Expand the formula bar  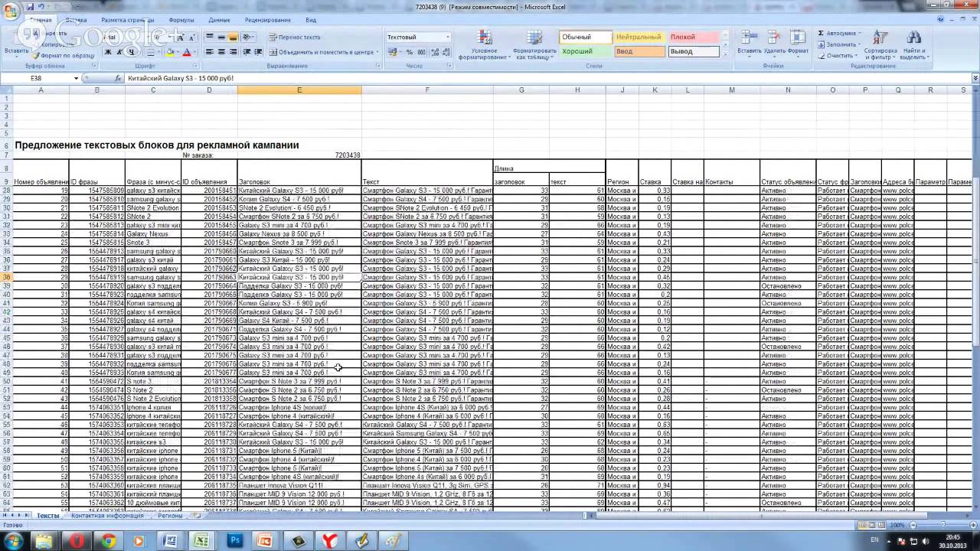[975, 78]
